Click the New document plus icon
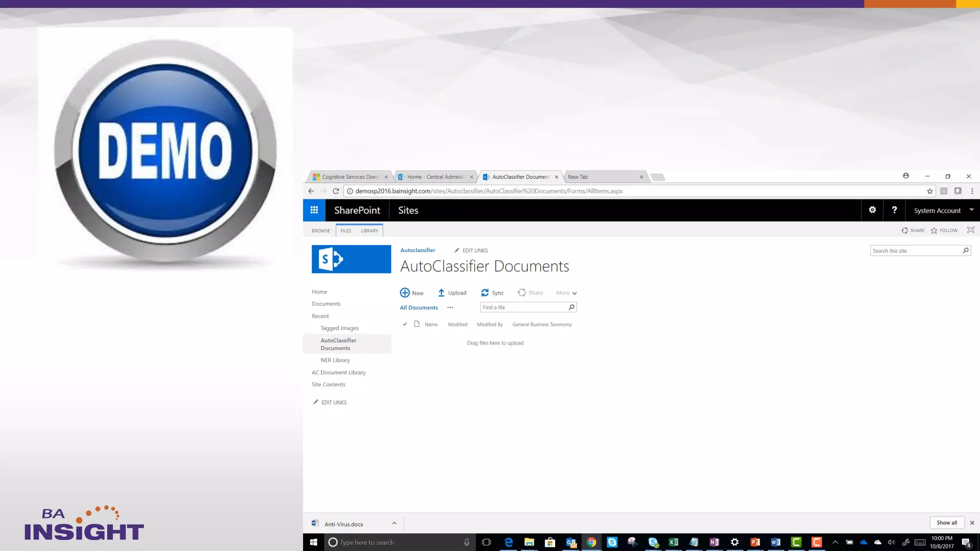 (405, 293)
